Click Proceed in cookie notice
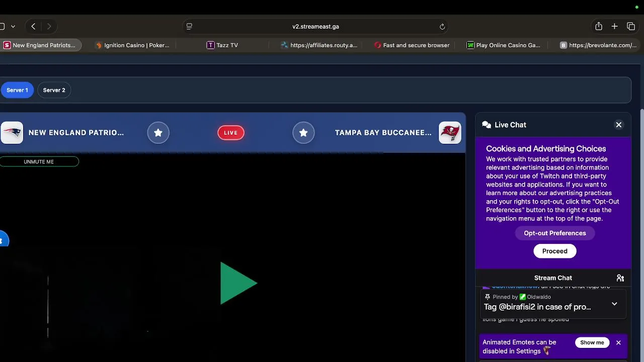 tap(555, 251)
